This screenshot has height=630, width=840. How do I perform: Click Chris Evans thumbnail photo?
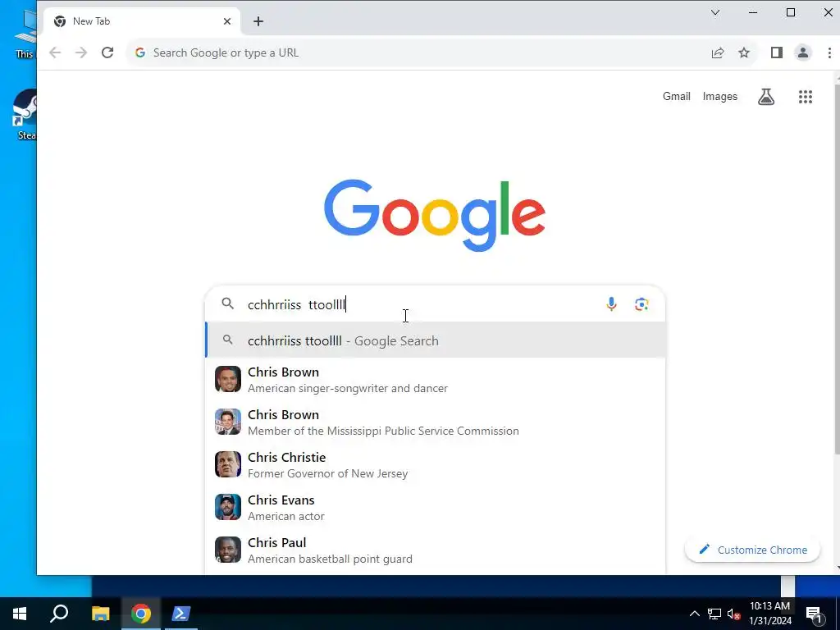click(228, 507)
